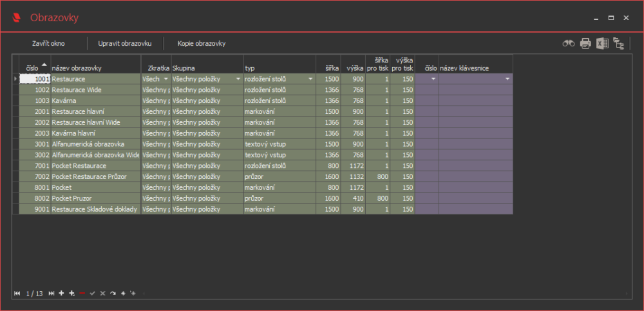Delete record with red minus icon
This screenshot has height=311, width=644.
(x=82, y=294)
